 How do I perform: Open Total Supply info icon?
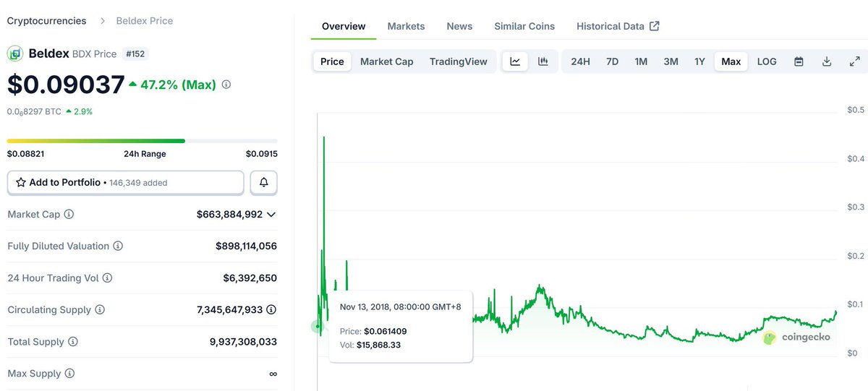[73, 342]
